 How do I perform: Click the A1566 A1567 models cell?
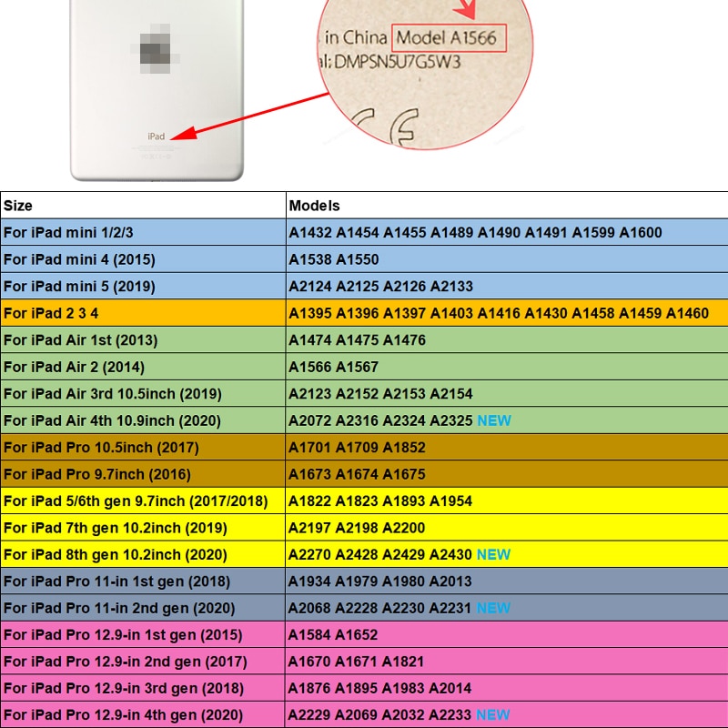pyautogui.click(x=507, y=367)
